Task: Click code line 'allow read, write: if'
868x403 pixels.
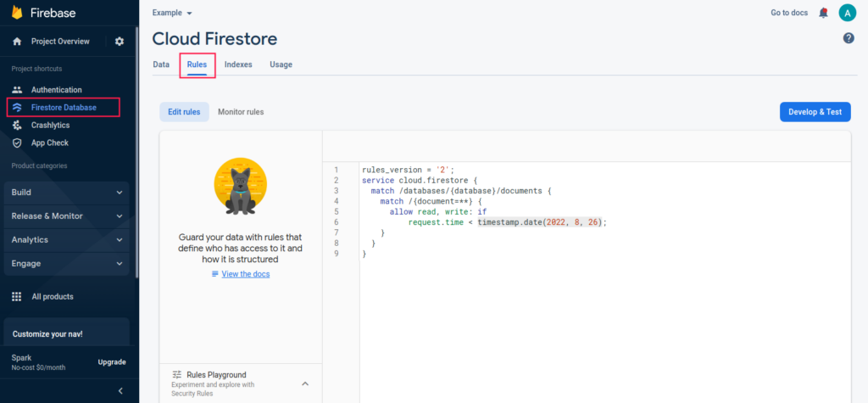Action: (437, 212)
